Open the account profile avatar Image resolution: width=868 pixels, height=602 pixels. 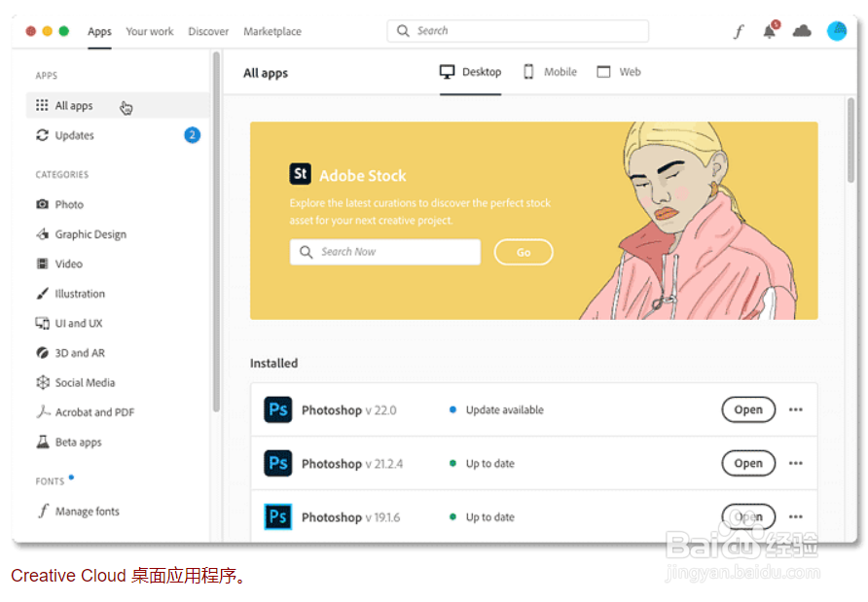point(837,31)
